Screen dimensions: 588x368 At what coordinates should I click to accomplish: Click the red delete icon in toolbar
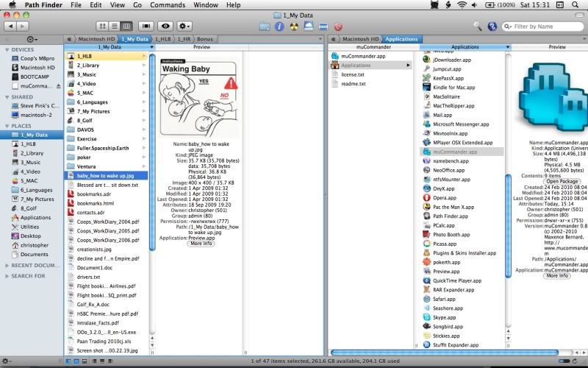[338, 26]
